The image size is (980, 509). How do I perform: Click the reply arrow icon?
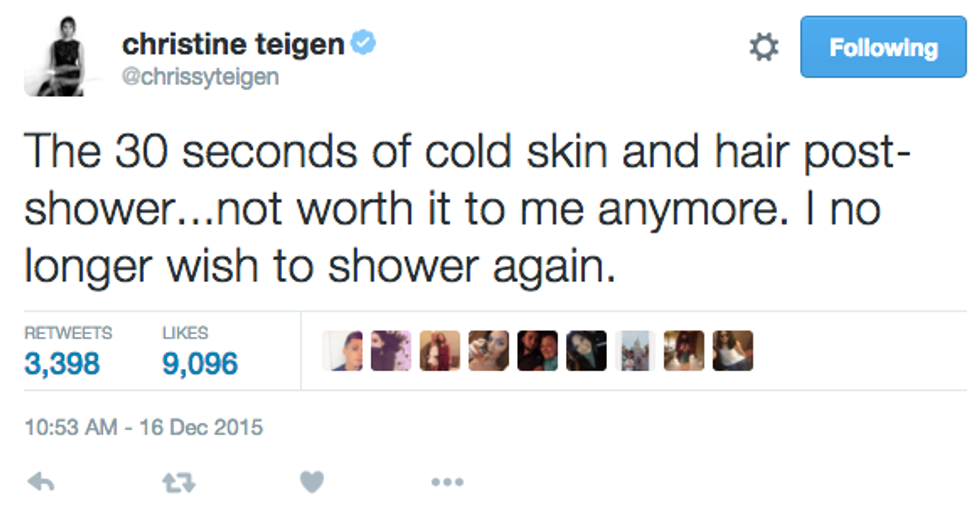41,483
